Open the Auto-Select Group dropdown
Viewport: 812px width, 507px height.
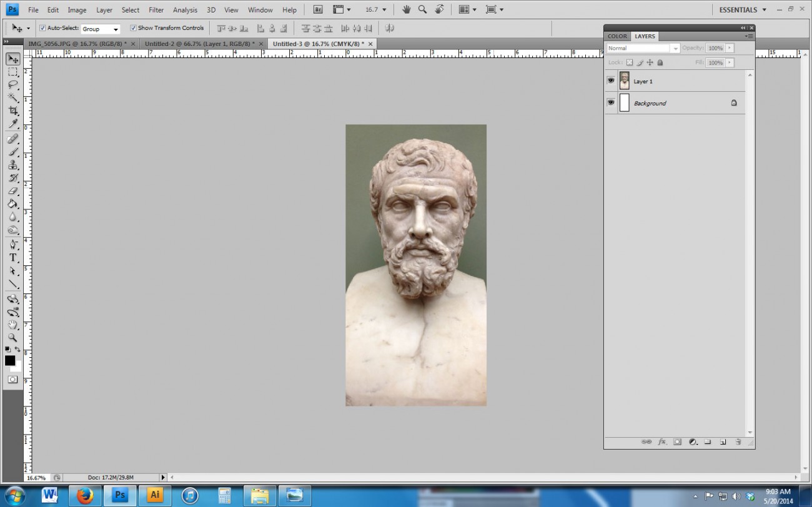pos(116,28)
